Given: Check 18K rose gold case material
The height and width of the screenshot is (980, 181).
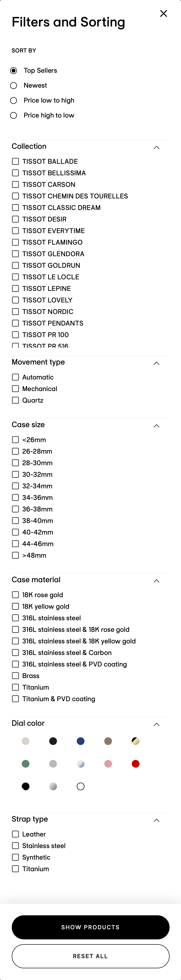Looking at the screenshot, I should (15, 595).
